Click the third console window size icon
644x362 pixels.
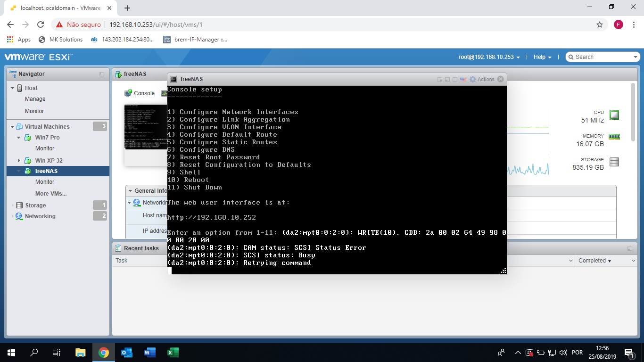pos(455,80)
